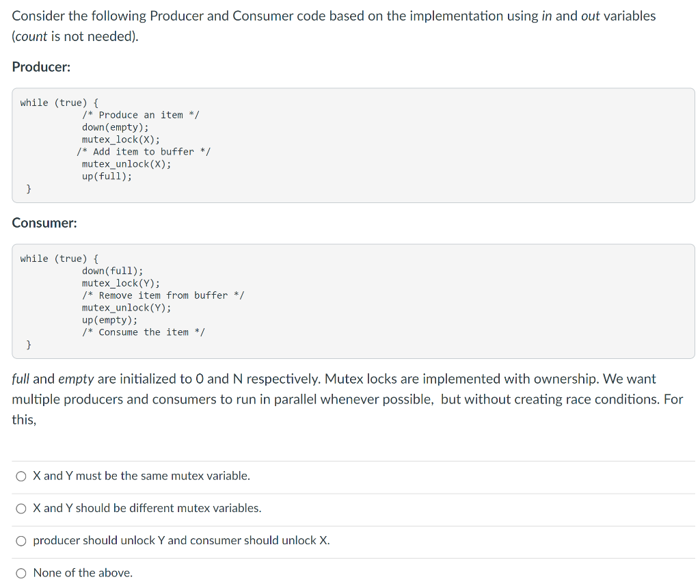Click the 'Consumer:' heading

pos(44,223)
